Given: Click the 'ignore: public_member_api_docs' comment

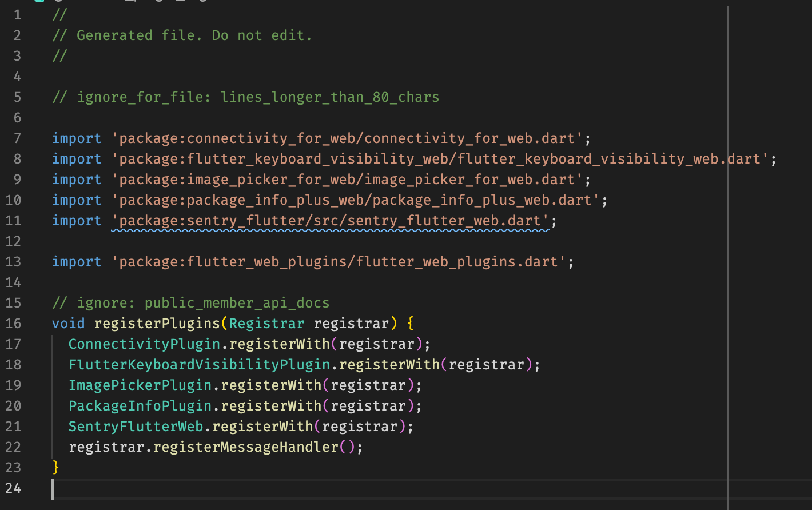Looking at the screenshot, I should click(191, 303).
